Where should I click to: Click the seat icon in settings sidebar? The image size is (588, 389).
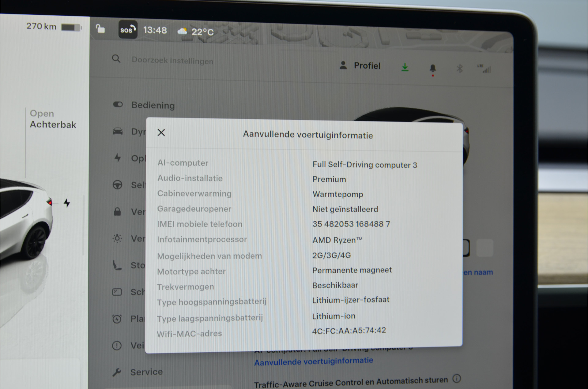click(117, 265)
